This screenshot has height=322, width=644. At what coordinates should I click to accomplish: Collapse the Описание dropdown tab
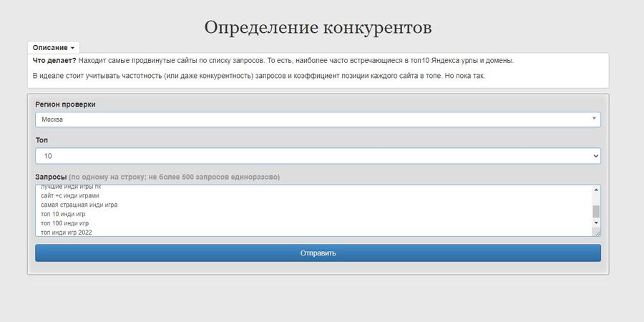point(54,48)
